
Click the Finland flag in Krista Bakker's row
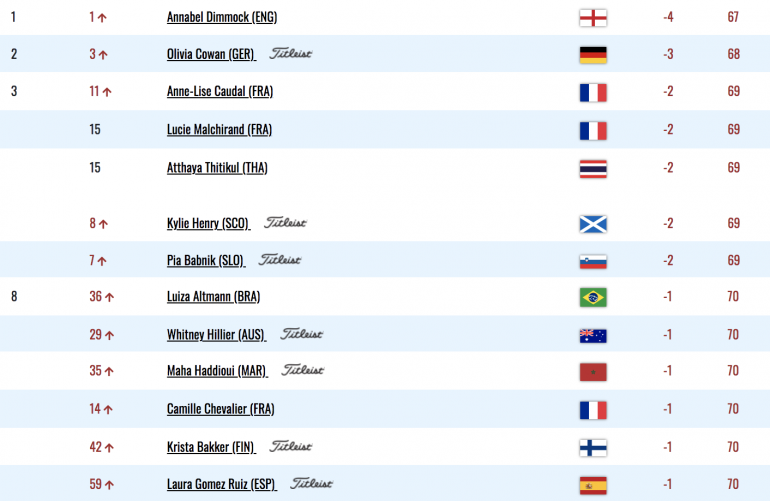(593, 448)
